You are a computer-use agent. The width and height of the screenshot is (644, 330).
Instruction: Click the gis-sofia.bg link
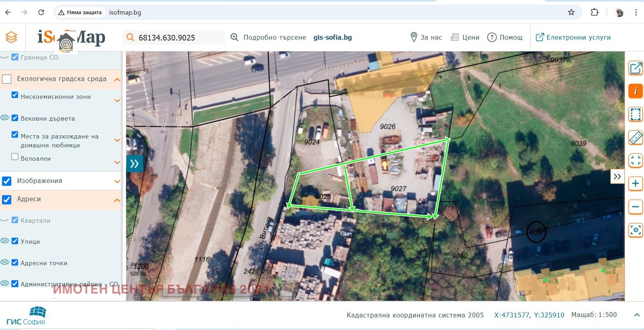332,37
